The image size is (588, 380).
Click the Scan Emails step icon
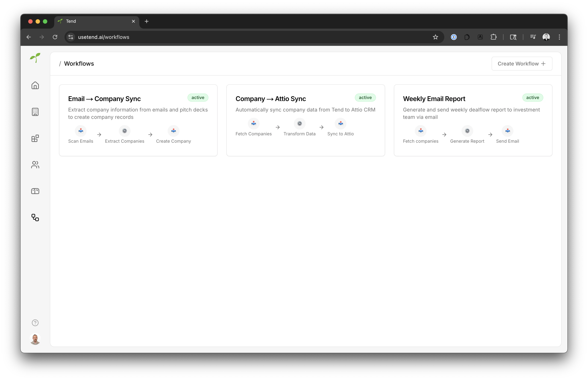click(81, 131)
